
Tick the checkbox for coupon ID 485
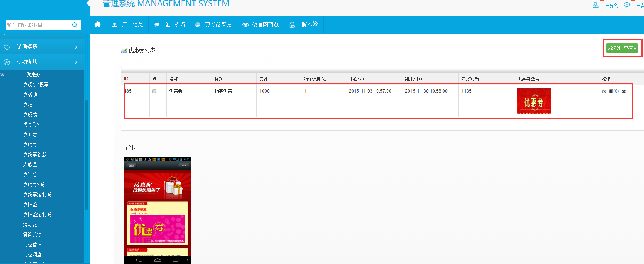[x=154, y=91]
